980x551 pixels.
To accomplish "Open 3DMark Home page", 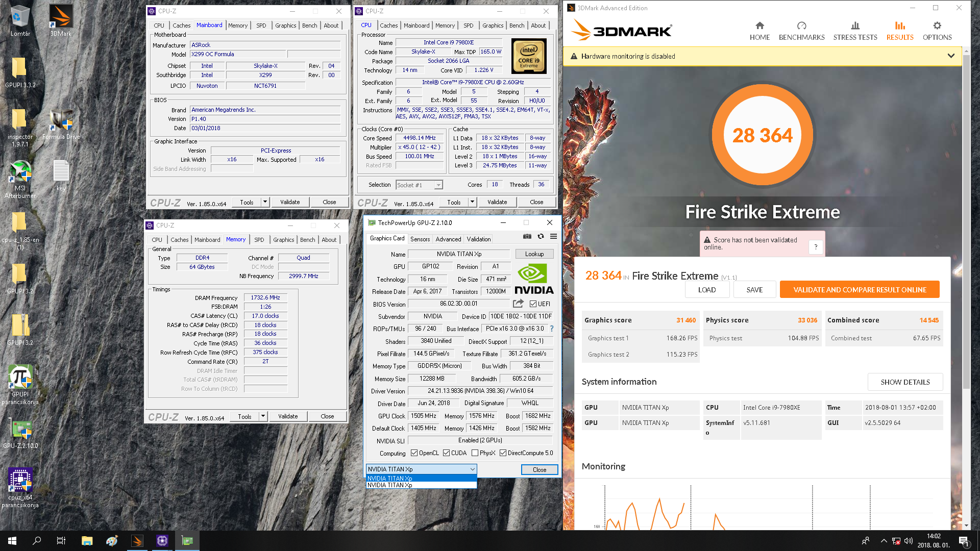I will (x=759, y=31).
